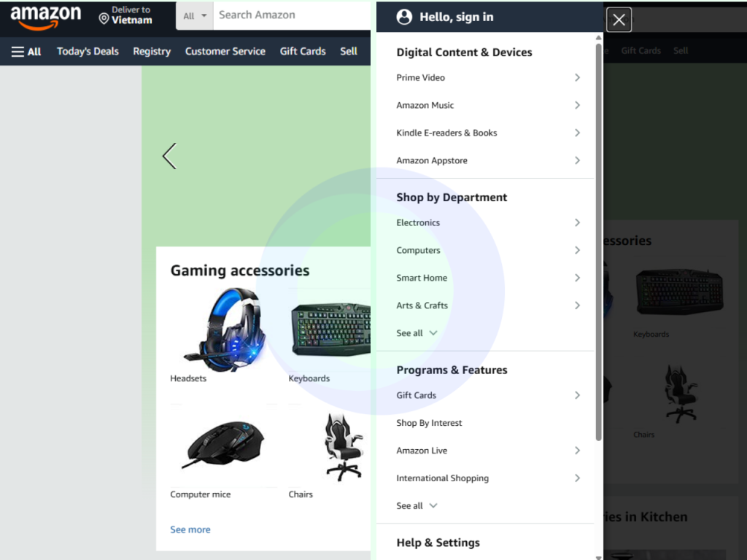The image size is (747, 560).
Task: Click See more under Gaming accessories
Action: click(190, 529)
